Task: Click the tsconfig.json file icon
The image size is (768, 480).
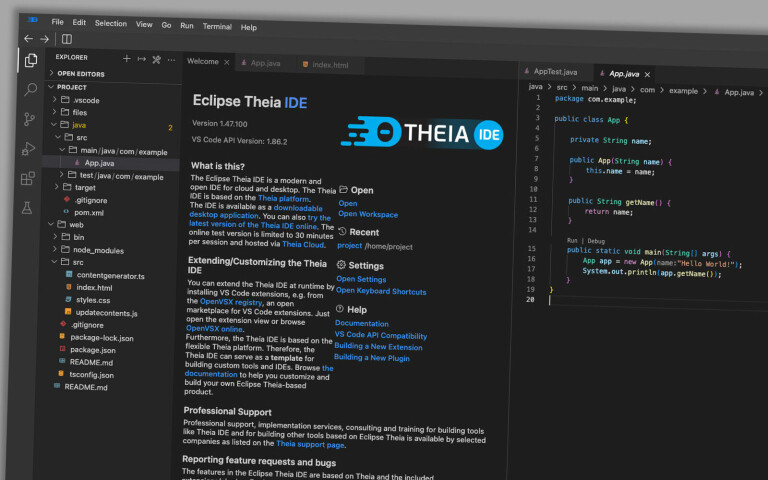Action: tap(61, 374)
